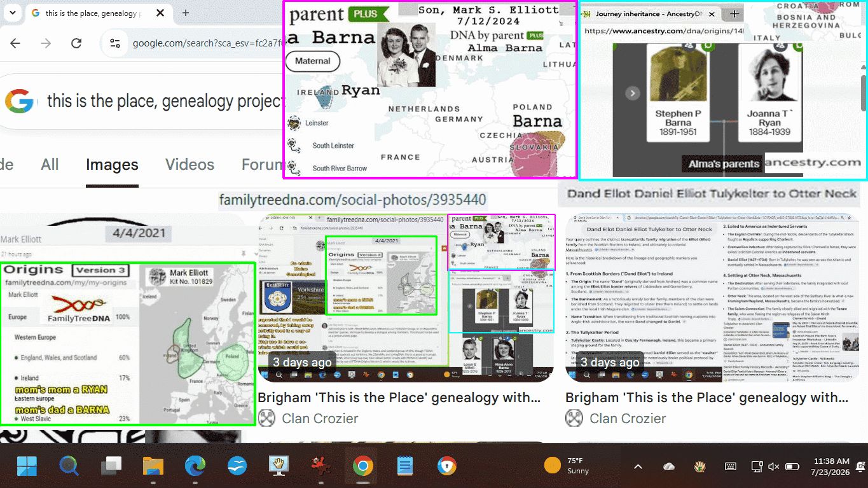Go back using Chrome's back arrow
This screenshot has width=868, height=488.
[15, 43]
